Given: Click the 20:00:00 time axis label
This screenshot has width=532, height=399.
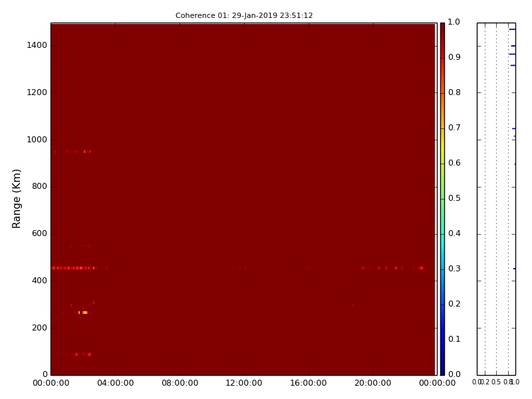Looking at the screenshot, I should [x=373, y=383].
